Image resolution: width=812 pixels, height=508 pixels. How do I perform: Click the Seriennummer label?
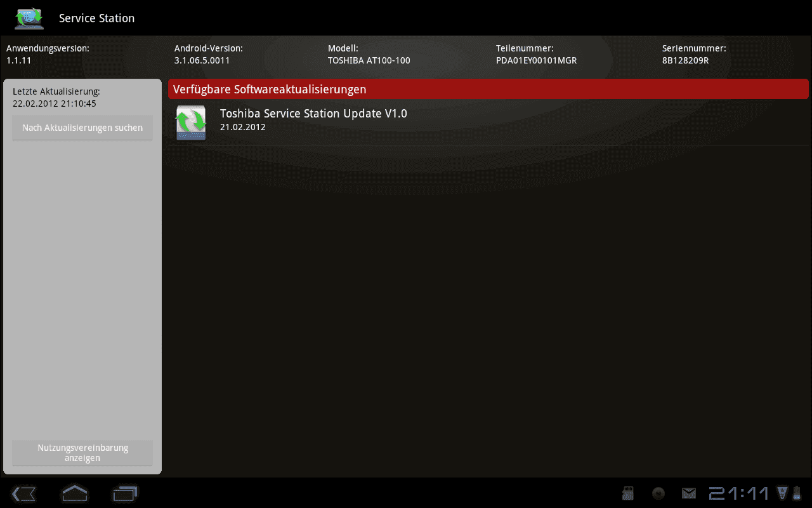[694, 48]
